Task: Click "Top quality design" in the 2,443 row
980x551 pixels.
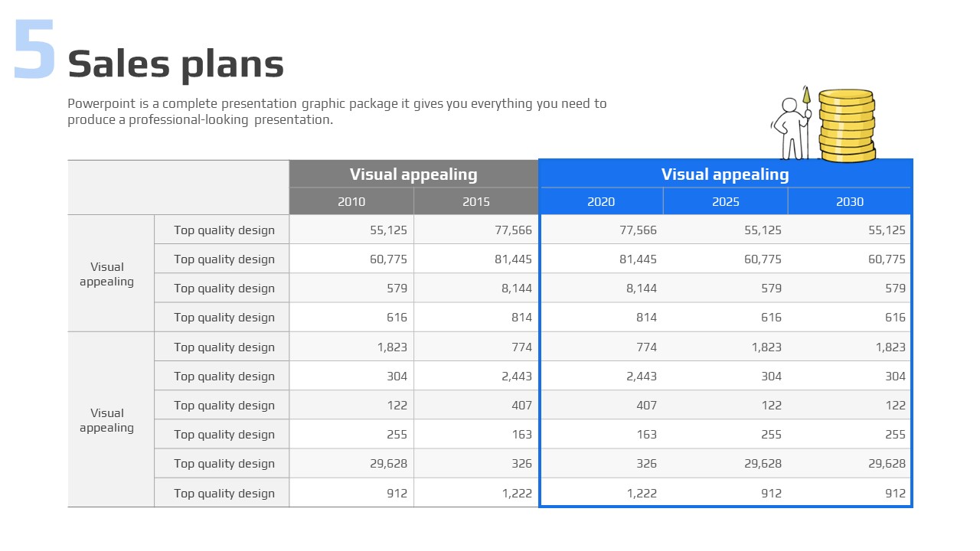Action: pos(224,376)
